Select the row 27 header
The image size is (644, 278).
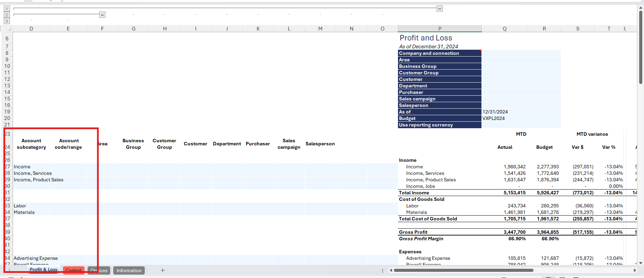(7, 167)
